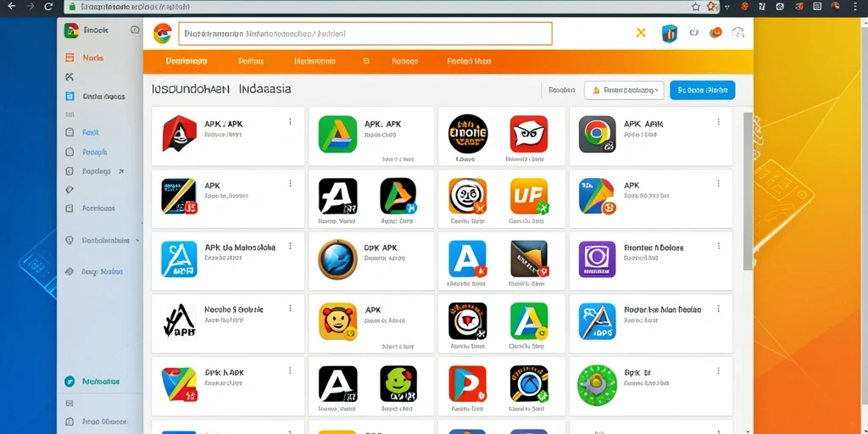Switch to the second tab in the orange bar
Viewport: 868px width, 434px height.
pyautogui.click(x=251, y=61)
